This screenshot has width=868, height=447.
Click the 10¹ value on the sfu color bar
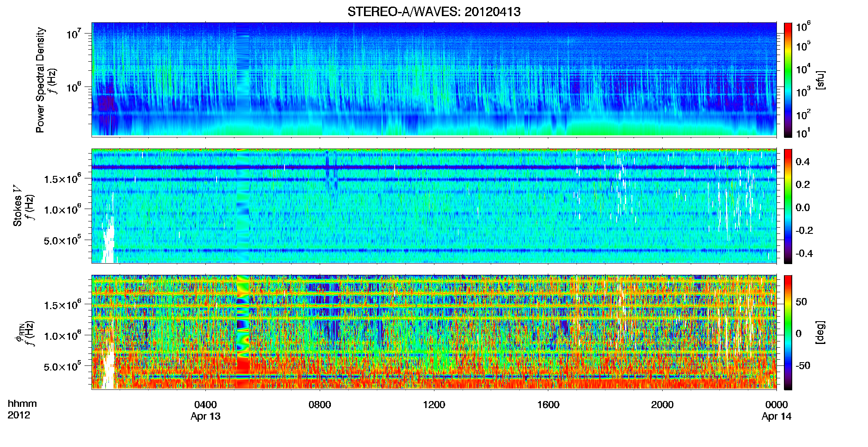pyautogui.click(x=803, y=133)
